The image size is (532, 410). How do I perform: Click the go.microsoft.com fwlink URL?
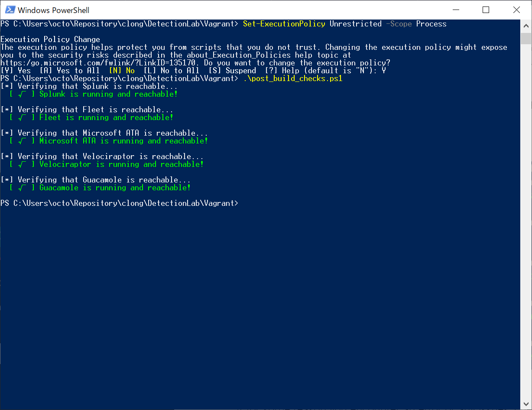(x=100, y=63)
